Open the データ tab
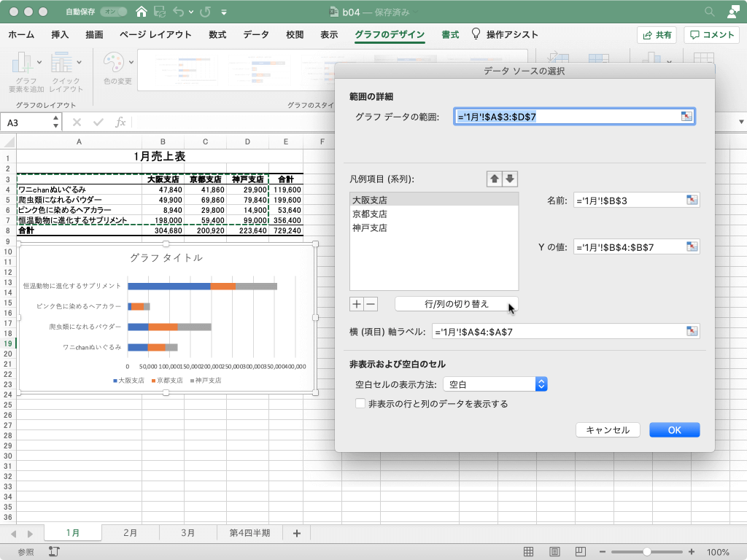The width and height of the screenshot is (747, 560). click(256, 35)
